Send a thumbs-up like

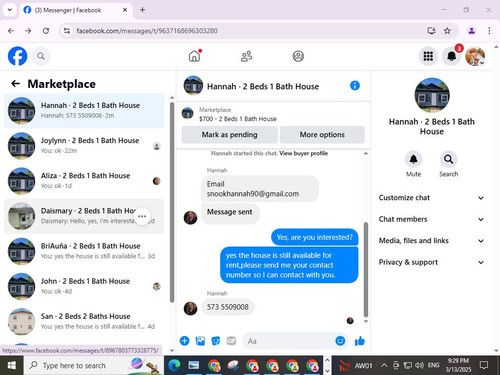pos(360,341)
